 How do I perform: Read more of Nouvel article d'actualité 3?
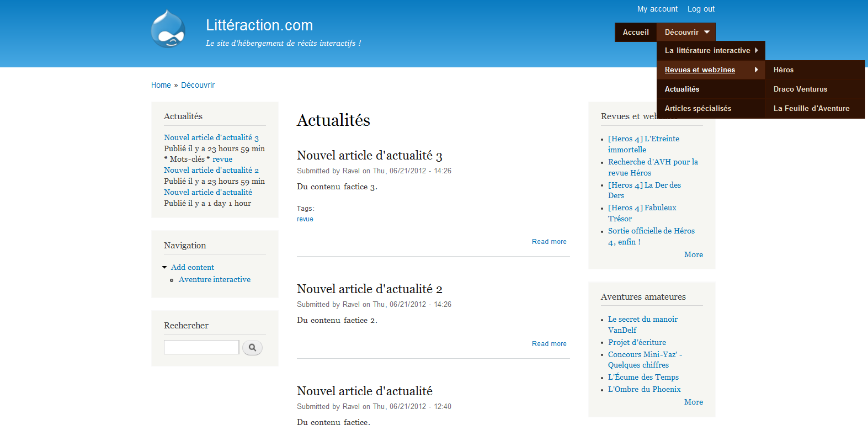click(x=549, y=242)
